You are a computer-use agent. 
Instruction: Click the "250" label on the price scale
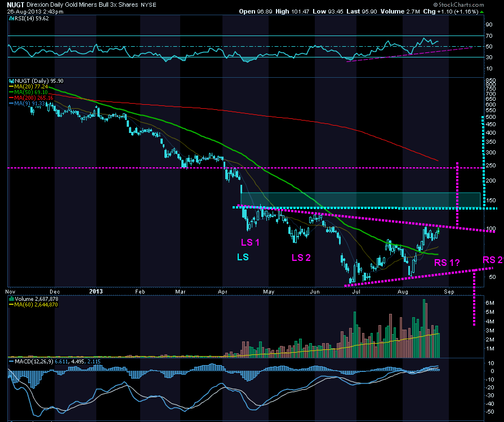tap(491, 165)
